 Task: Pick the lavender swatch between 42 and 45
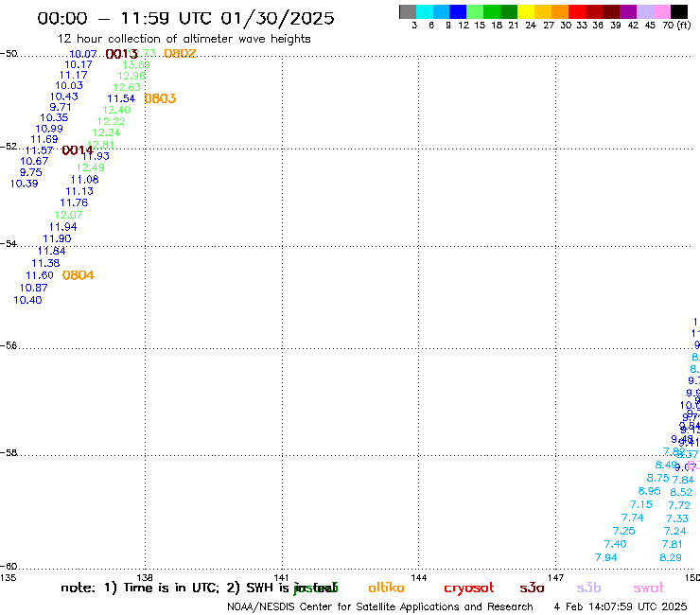click(x=644, y=11)
